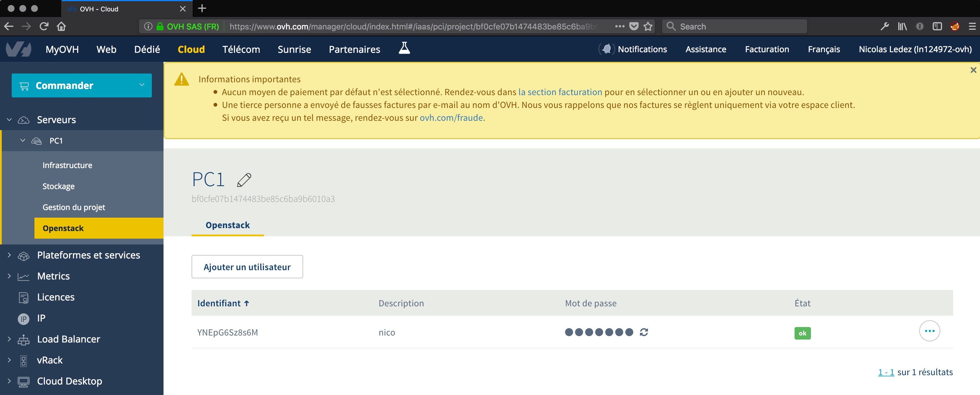
Task: Click the Assistance link
Action: [x=706, y=49]
